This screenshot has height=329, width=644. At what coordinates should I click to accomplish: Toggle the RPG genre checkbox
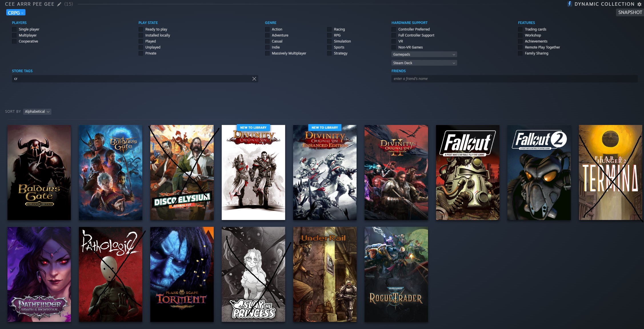tap(329, 35)
